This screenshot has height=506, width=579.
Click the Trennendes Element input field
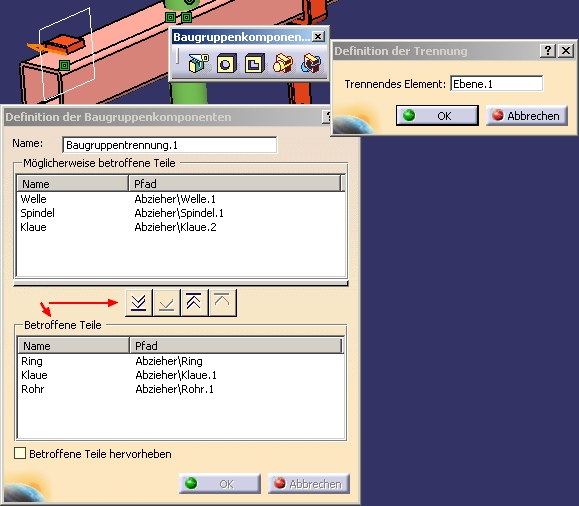click(497, 84)
